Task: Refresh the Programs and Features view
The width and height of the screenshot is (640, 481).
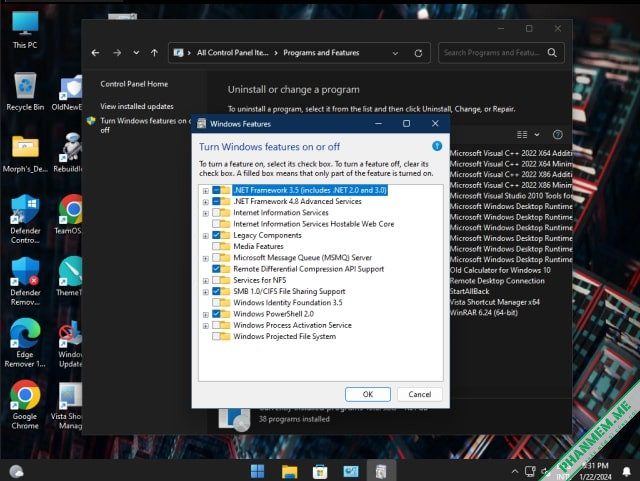Action: [418, 53]
